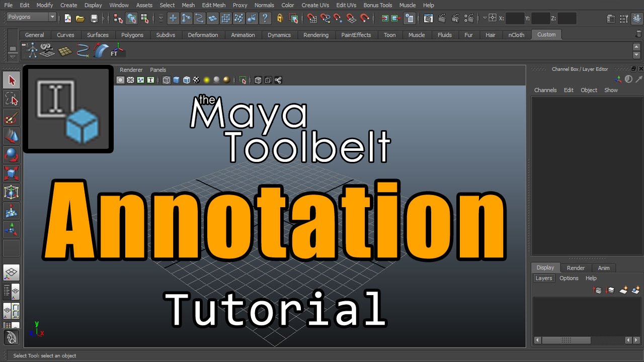Toggle textured display checker icon
This screenshot has height=362, width=644.
[196, 80]
